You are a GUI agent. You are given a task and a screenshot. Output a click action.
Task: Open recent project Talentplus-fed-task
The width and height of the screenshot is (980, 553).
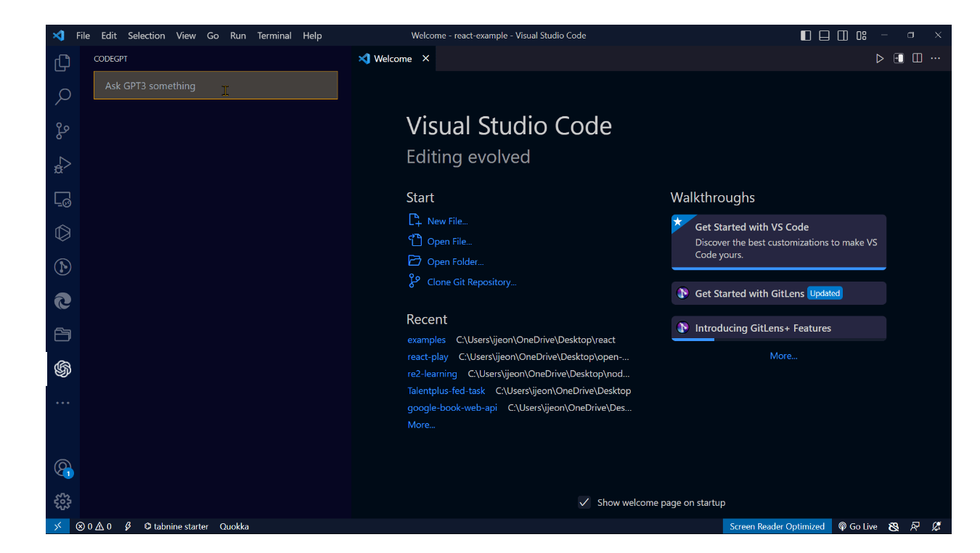coord(446,390)
